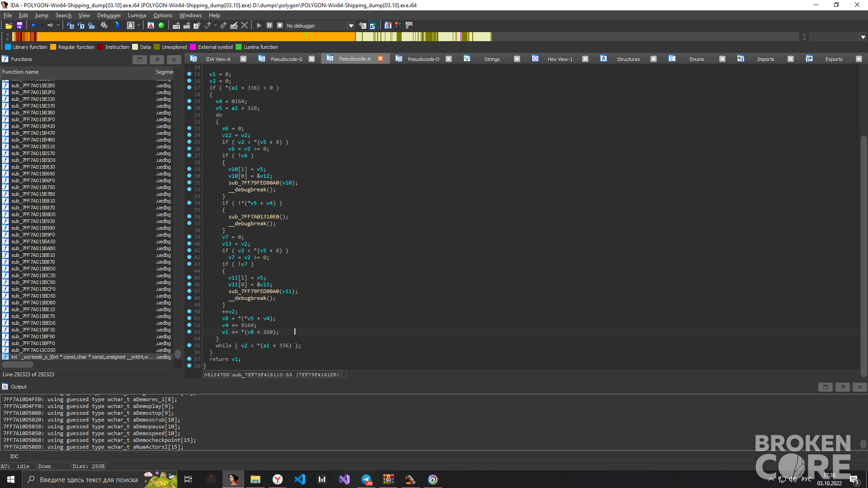The width and height of the screenshot is (868, 488).
Task: Open the Lumina menu
Action: tap(137, 15)
